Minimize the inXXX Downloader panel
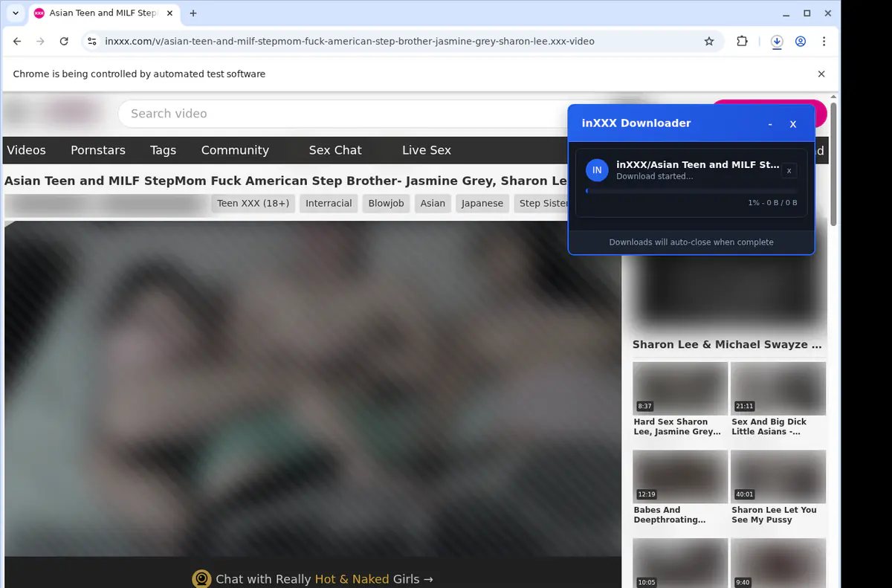The width and height of the screenshot is (892, 588). click(770, 124)
